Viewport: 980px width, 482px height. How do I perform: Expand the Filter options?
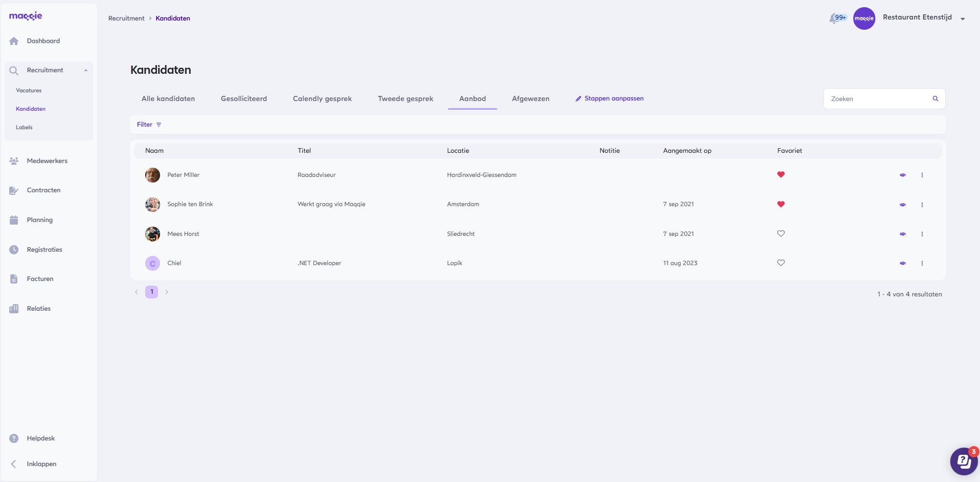pos(149,125)
